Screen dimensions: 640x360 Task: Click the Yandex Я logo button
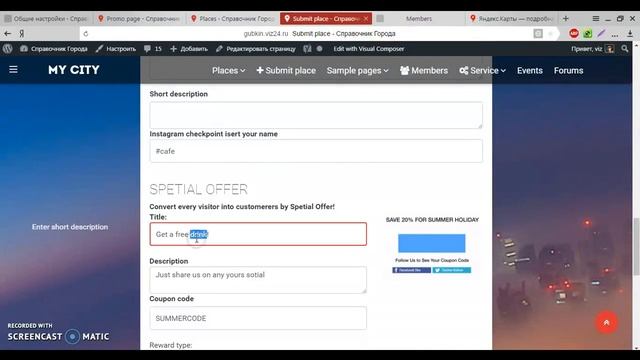(x=22, y=33)
